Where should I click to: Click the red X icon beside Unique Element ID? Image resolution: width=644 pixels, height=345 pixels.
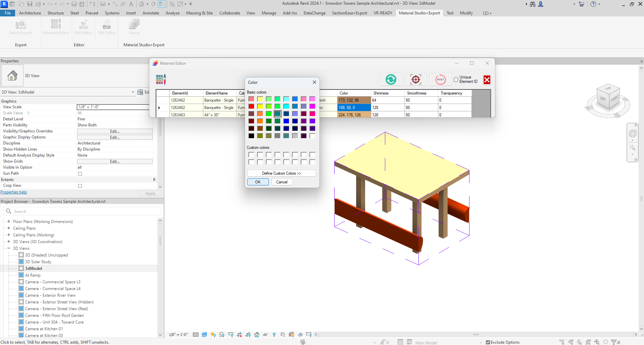487,79
